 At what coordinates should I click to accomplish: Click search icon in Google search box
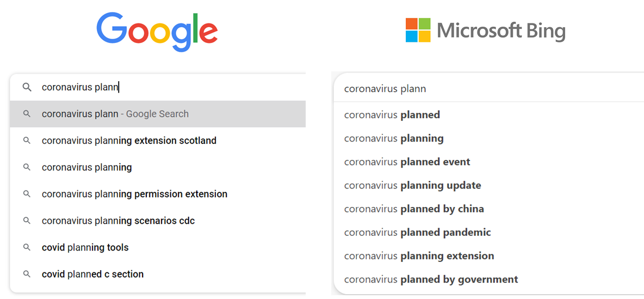pos(27,87)
